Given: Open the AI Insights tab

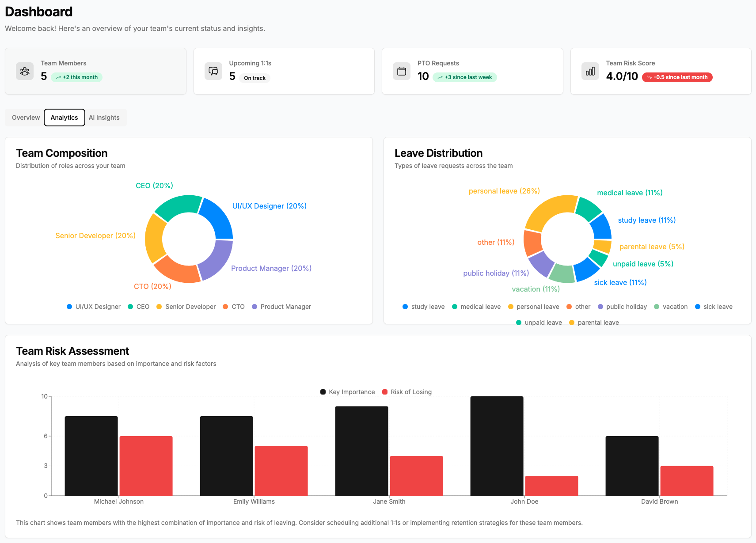Looking at the screenshot, I should (104, 118).
